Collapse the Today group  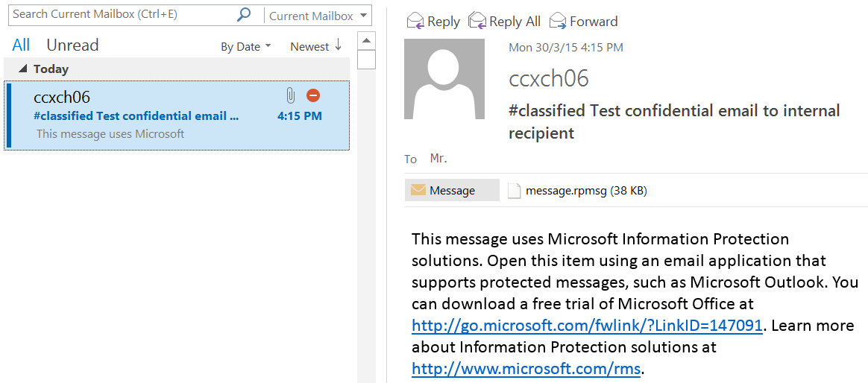coord(23,69)
